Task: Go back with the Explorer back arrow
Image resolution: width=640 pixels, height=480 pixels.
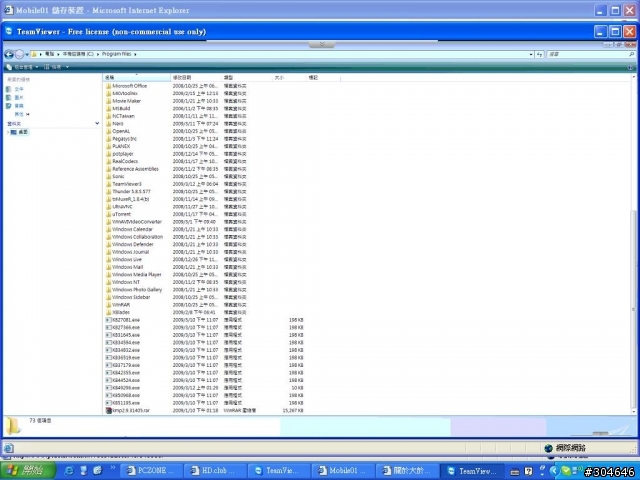Action: pyautogui.click(x=9, y=54)
